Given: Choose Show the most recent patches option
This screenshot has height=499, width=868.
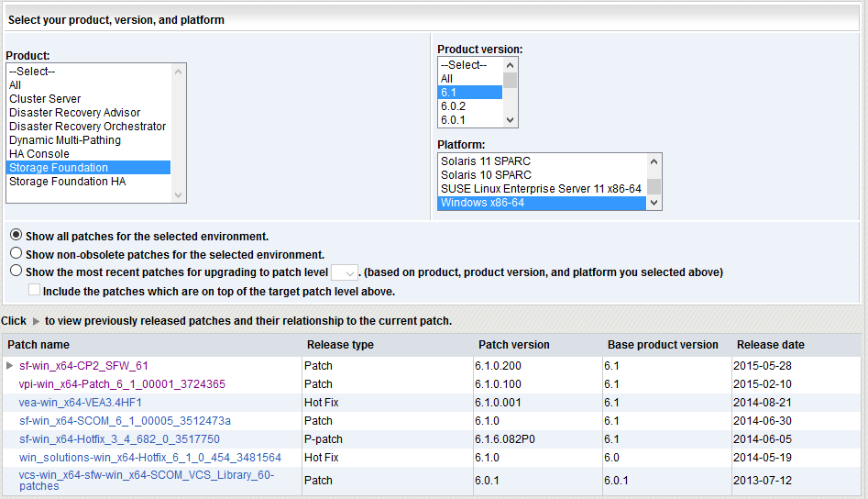Looking at the screenshot, I should coord(16,272).
